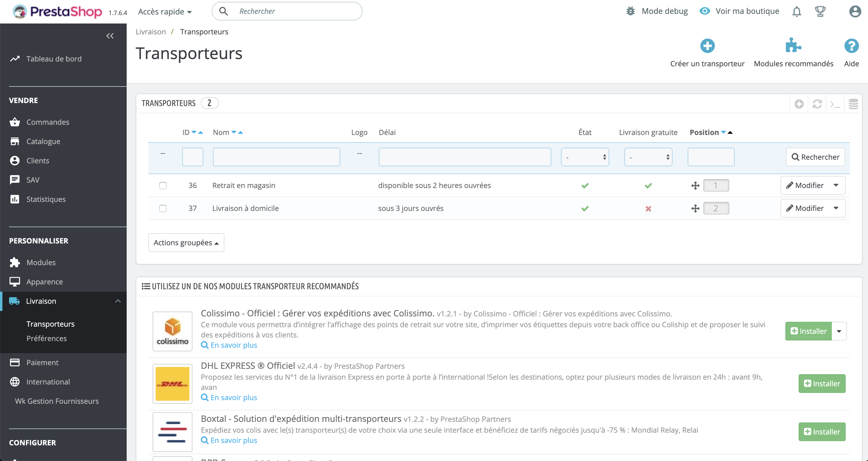This screenshot has height=461, width=868.
Task: Go to Commandes in the sidebar
Action: (x=48, y=122)
